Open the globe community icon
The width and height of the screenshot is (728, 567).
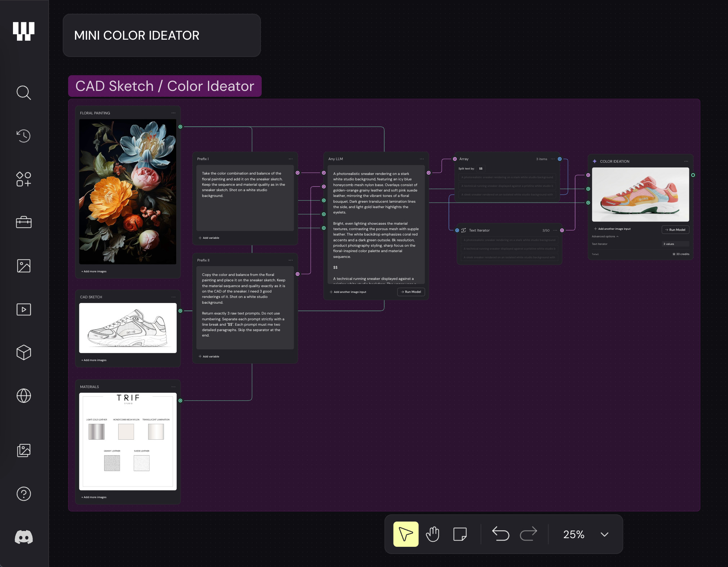[24, 396]
